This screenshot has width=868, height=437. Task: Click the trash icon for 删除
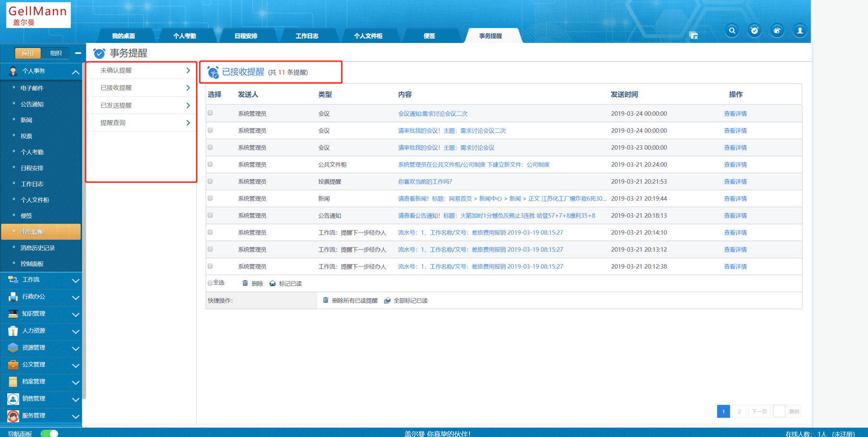coord(245,283)
